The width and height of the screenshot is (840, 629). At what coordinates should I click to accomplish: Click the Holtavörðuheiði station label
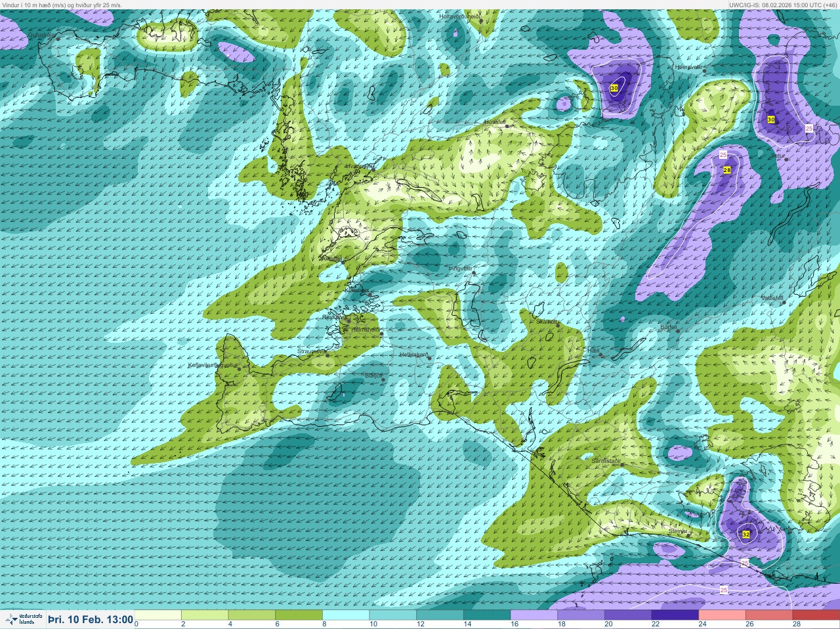[x=460, y=16]
